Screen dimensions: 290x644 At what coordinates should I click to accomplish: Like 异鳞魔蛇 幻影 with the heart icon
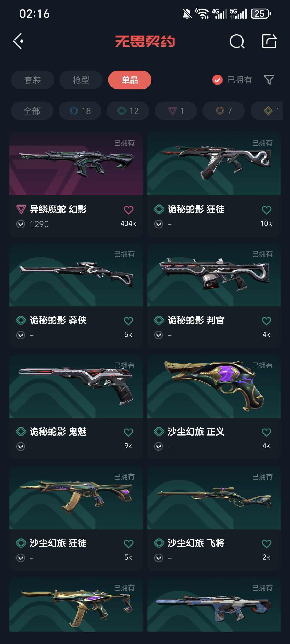[128, 210]
